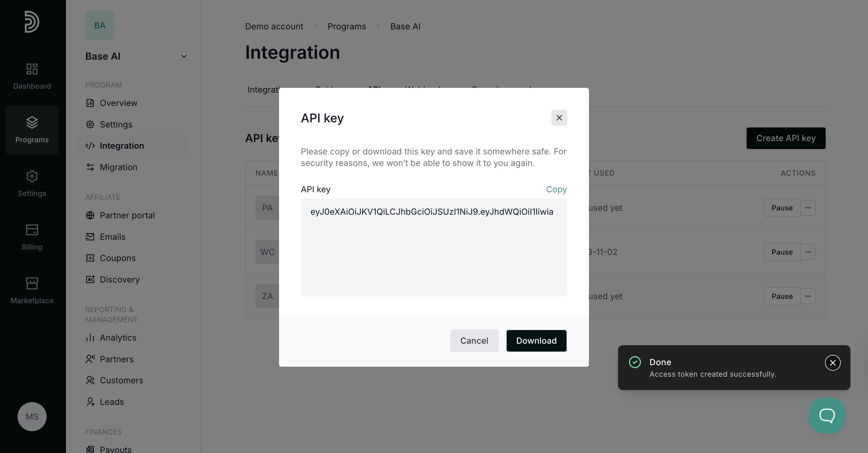The width and height of the screenshot is (868, 453).
Task: Open Marketplace from the left rail
Action: pyautogui.click(x=32, y=290)
